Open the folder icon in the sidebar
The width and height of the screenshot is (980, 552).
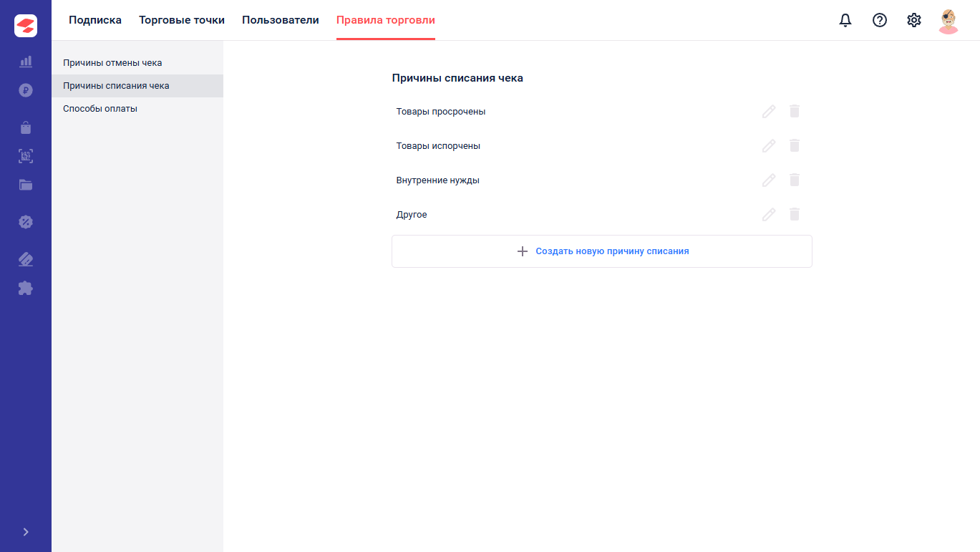coord(26,185)
